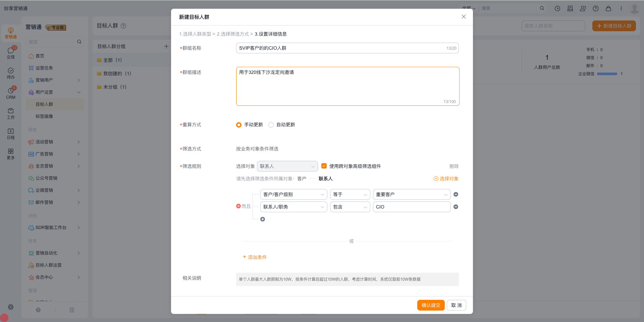This screenshot has height=322, width=644.
Task: Open 日程 calendar in left sidebar
Action: (x=11, y=133)
